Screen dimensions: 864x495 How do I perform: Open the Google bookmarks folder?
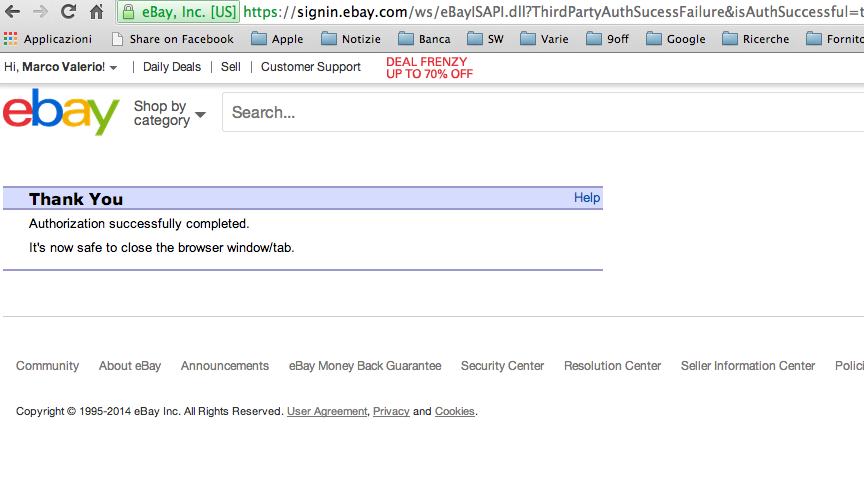click(676, 39)
